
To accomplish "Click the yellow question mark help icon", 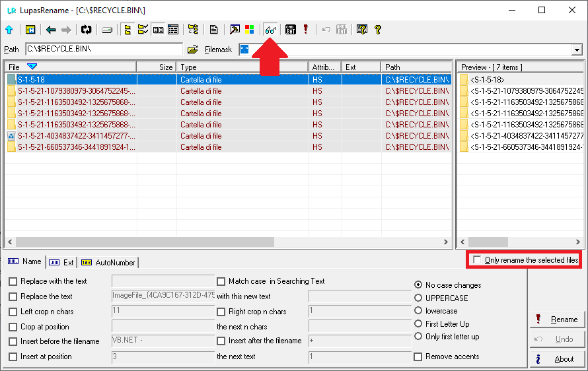I will (378, 30).
